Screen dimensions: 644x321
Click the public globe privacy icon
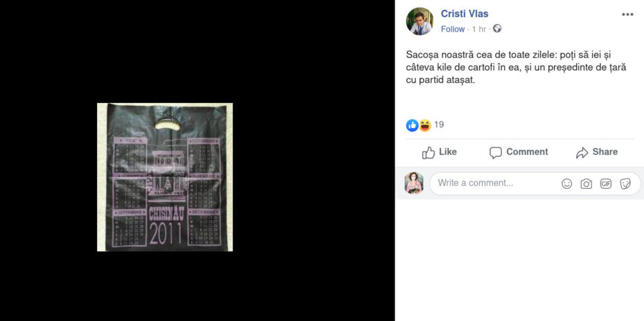tap(497, 29)
